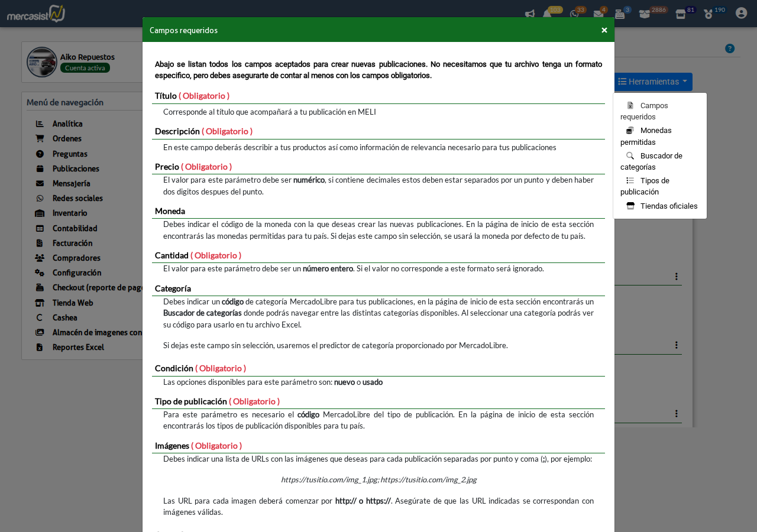Expand the Herramientas dropdown button
The image size is (757, 532).
point(653,82)
